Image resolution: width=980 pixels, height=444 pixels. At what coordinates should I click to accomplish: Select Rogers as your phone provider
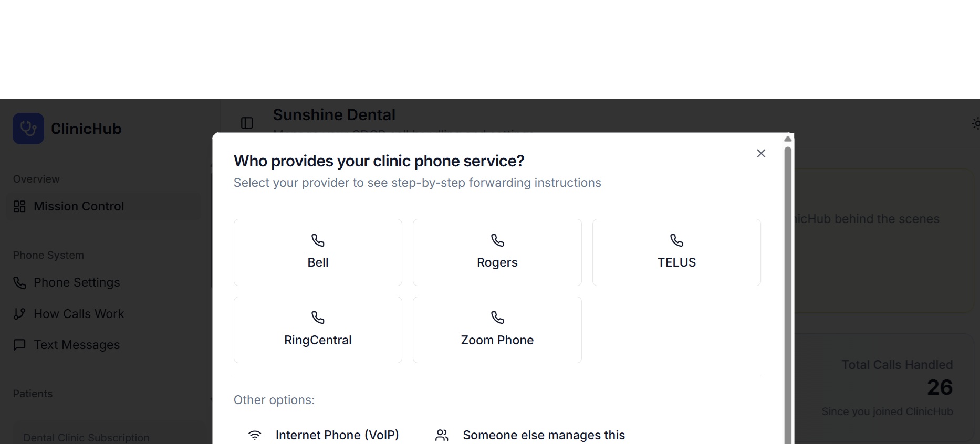coord(497,252)
